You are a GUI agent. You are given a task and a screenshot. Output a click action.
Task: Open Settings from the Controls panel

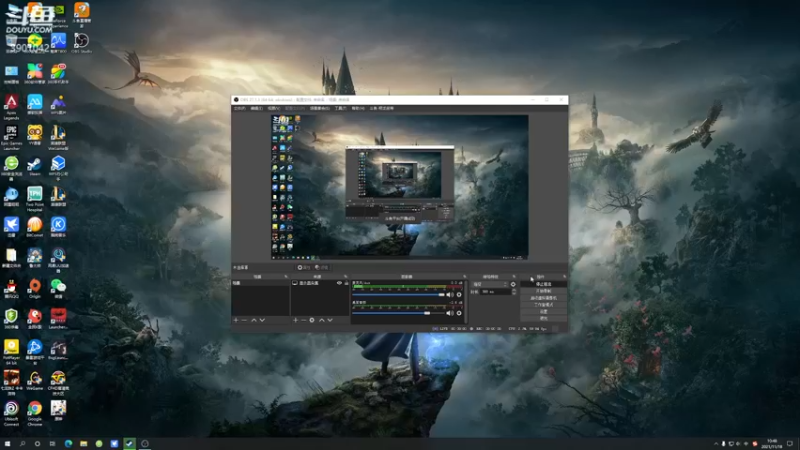pos(543,311)
